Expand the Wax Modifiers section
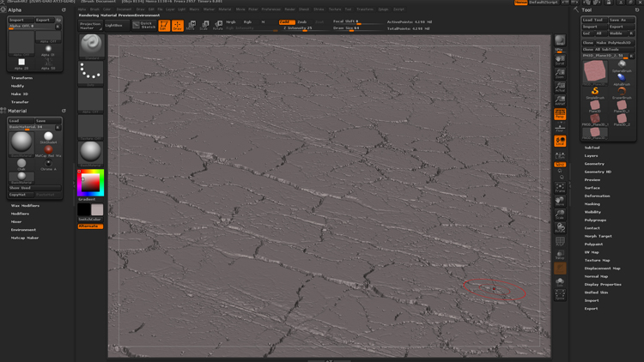Image resolution: width=644 pixels, height=362 pixels. pos(25,206)
